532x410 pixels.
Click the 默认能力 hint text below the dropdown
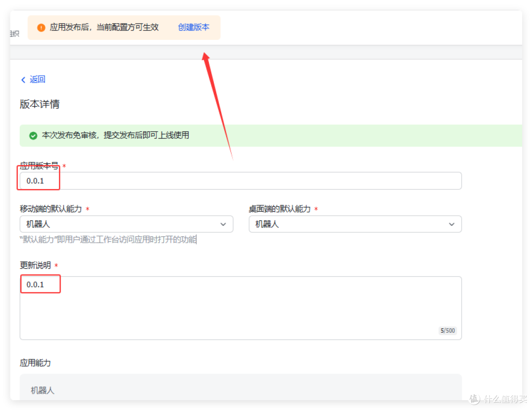pos(108,240)
